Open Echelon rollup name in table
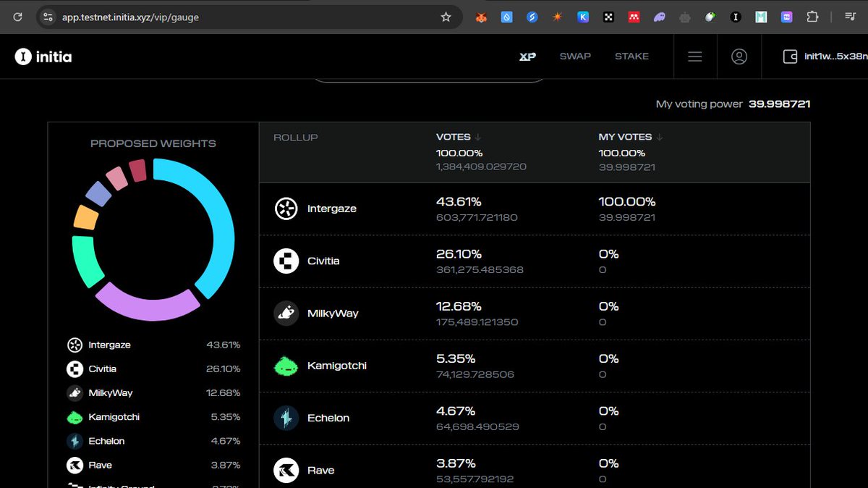This screenshot has height=488, width=868. coord(328,418)
